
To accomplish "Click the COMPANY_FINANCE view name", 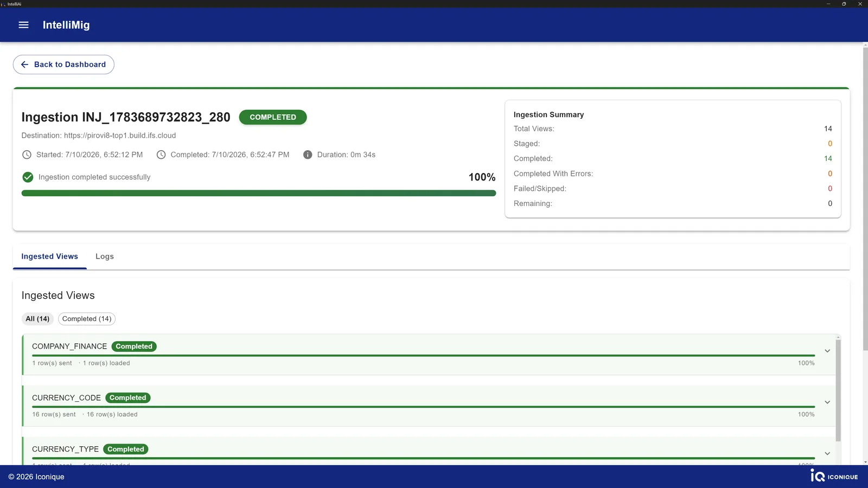I will pos(69,346).
